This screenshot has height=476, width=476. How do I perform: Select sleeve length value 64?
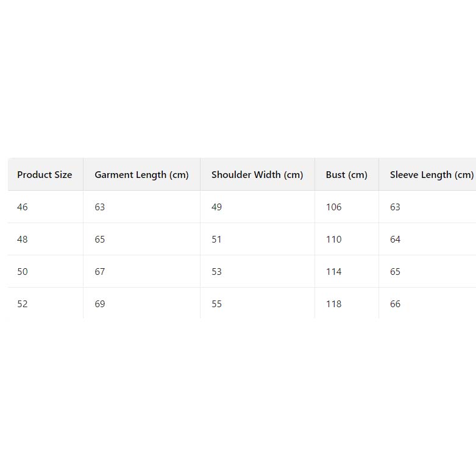[396, 240]
